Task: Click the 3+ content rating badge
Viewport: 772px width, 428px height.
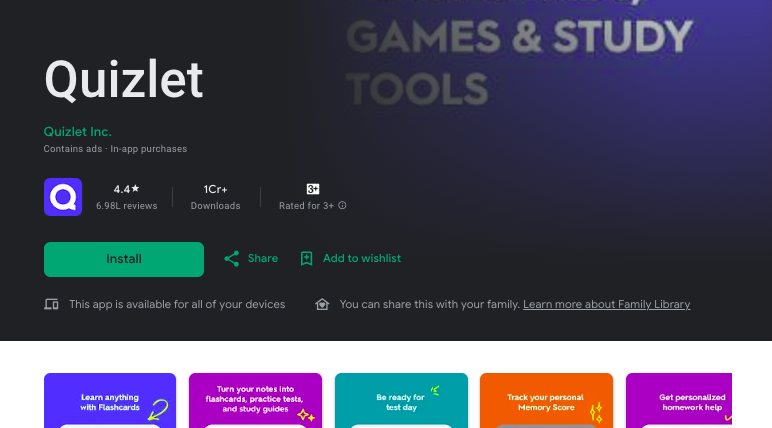Action: [313, 189]
